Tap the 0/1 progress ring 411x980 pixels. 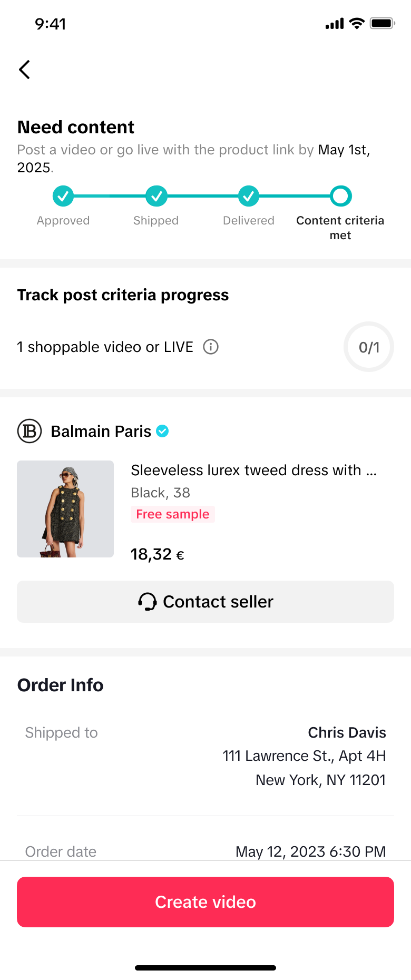tap(369, 347)
